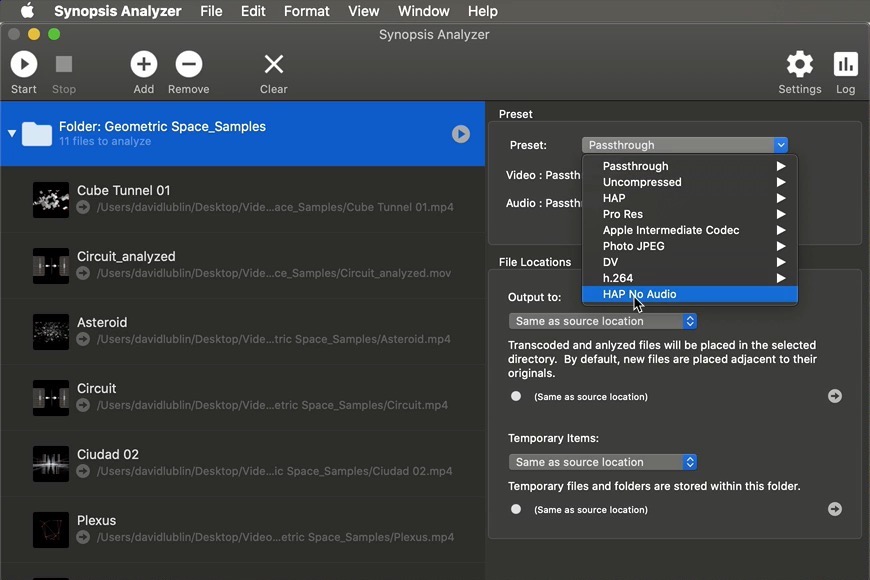This screenshot has height=580, width=870.
Task: Expand the DV preset submenu
Action: coord(690,262)
